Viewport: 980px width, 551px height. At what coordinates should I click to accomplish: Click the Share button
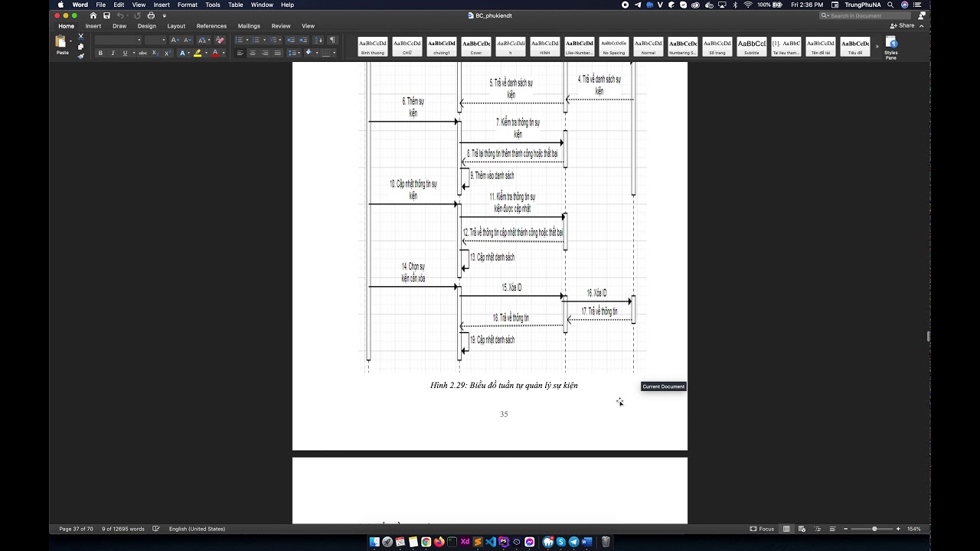[x=903, y=25]
